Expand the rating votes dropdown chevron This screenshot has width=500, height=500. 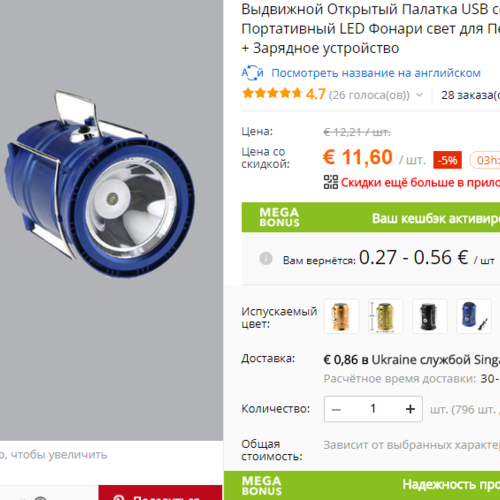click(419, 95)
